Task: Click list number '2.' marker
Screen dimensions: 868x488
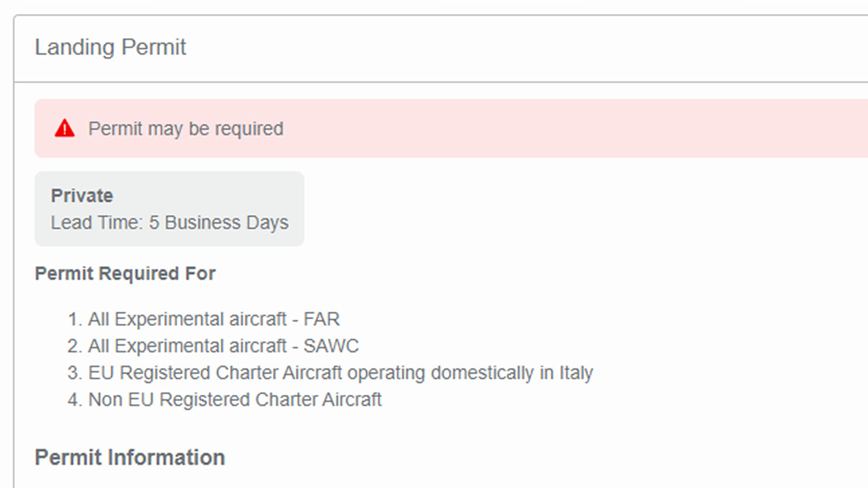Action: click(75, 346)
